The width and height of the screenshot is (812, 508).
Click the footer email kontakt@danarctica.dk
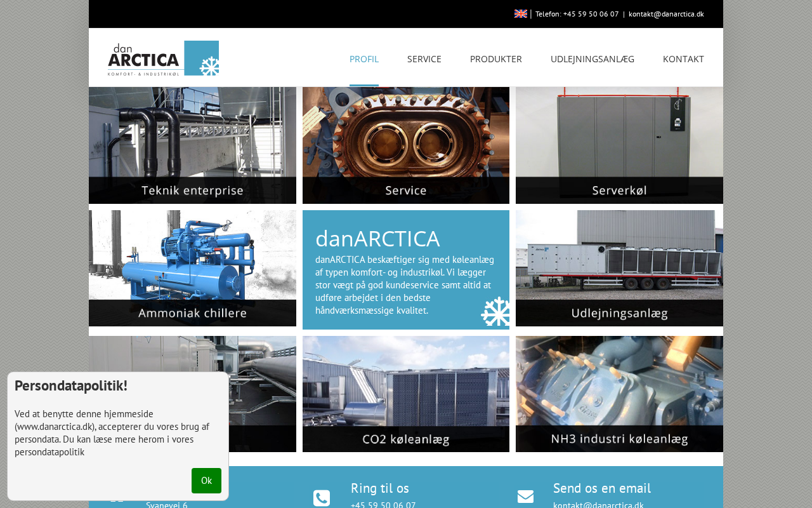click(x=598, y=505)
